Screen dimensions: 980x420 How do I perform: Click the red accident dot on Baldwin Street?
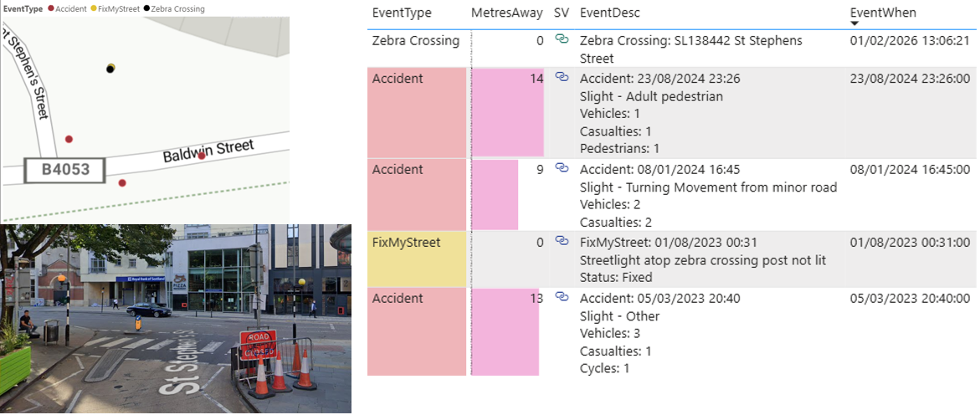click(202, 156)
